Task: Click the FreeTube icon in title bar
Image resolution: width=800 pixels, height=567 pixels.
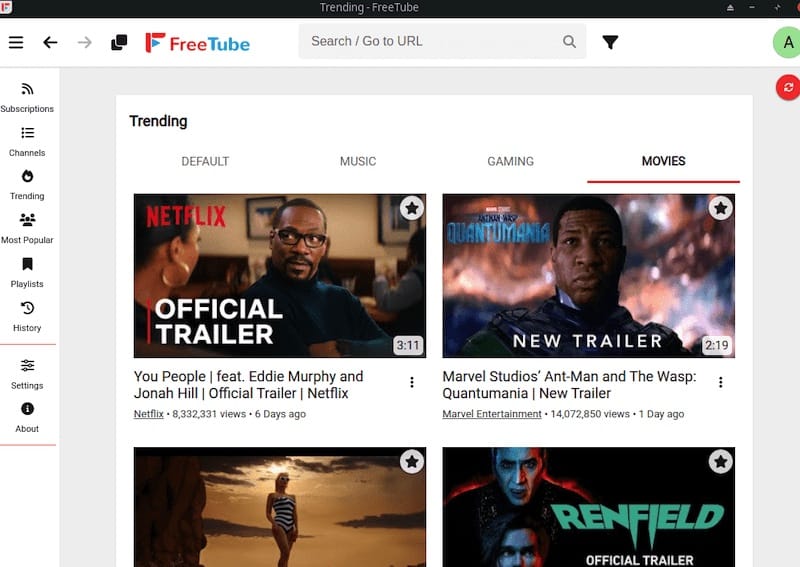Action: point(5,7)
